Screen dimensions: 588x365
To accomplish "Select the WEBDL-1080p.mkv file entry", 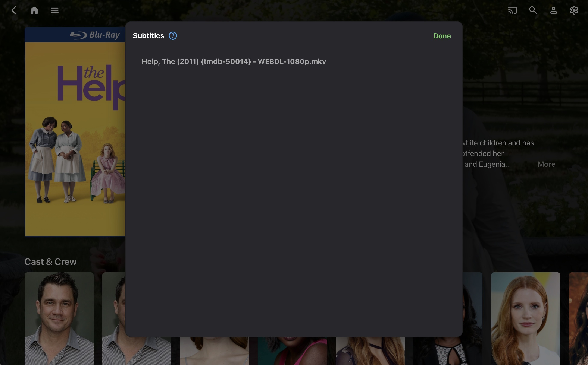I will coord(234,61).
